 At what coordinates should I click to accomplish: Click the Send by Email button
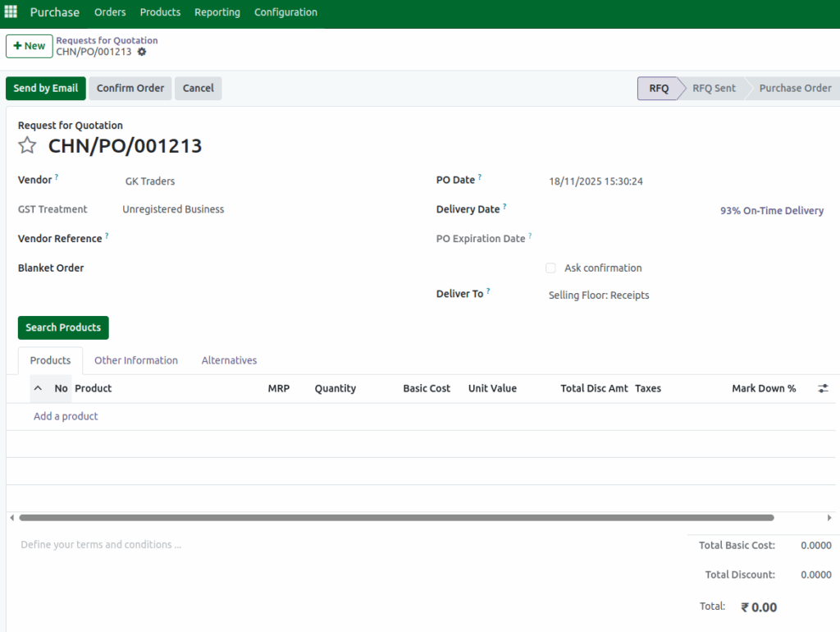(45, 88)
